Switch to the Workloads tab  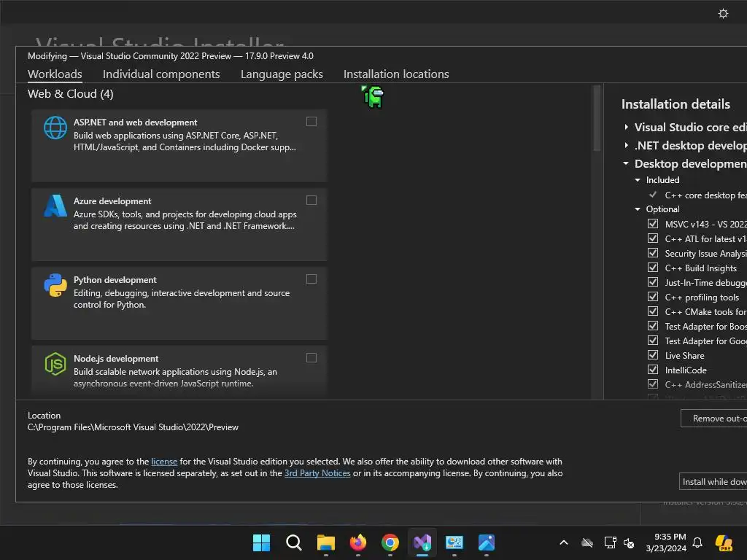pyautogui.click(x=55, y=74)
